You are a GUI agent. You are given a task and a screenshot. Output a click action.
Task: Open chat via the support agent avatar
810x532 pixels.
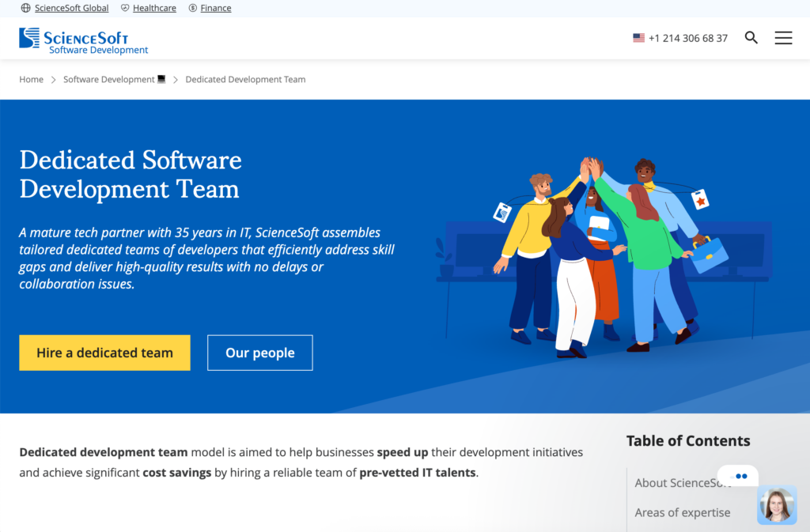pyautogui.click(x=776, y=505)
